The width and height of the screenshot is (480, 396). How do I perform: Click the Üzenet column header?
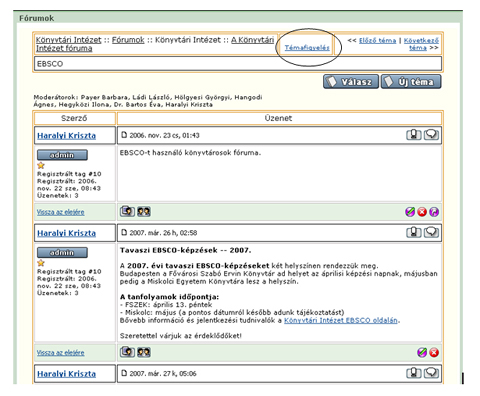point(279,118)
